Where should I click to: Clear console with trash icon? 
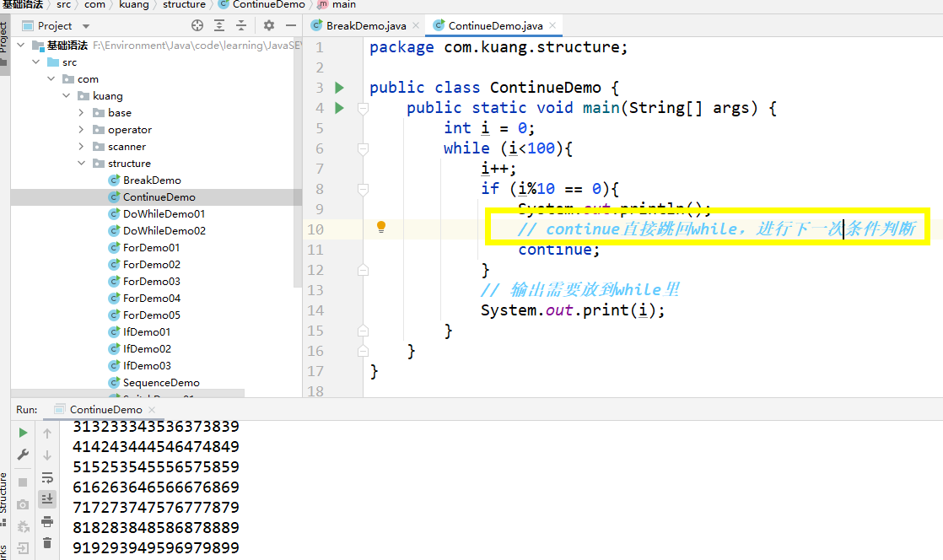(47, 543)
